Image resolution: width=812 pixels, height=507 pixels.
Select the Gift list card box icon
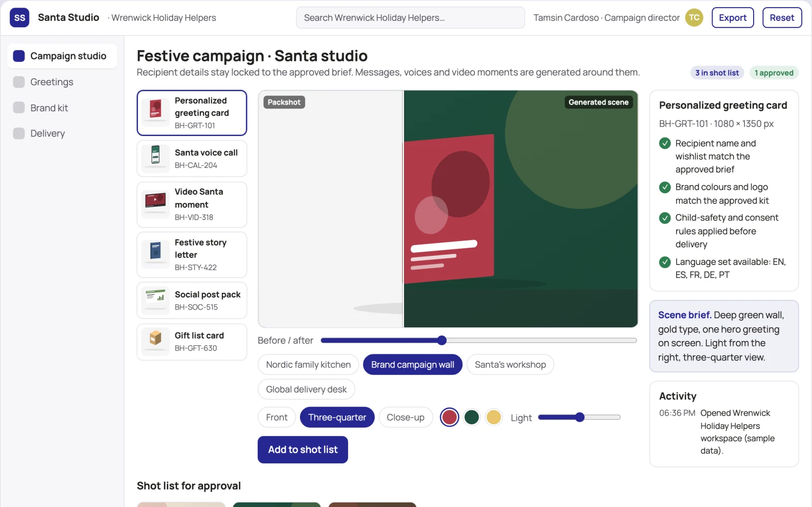pos(155,342)
